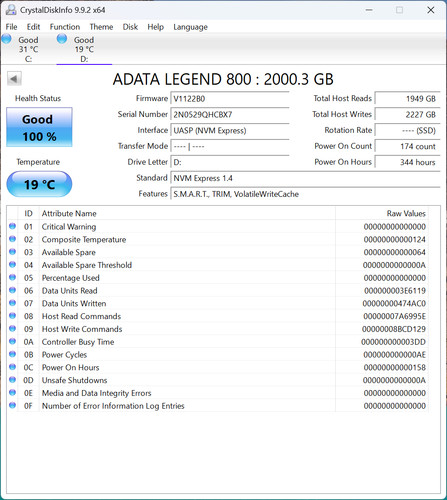Image resolution: width=447 pixels, height=500 pixels.
Task: Click the ID column header
Action: click(x=28, y=213)
